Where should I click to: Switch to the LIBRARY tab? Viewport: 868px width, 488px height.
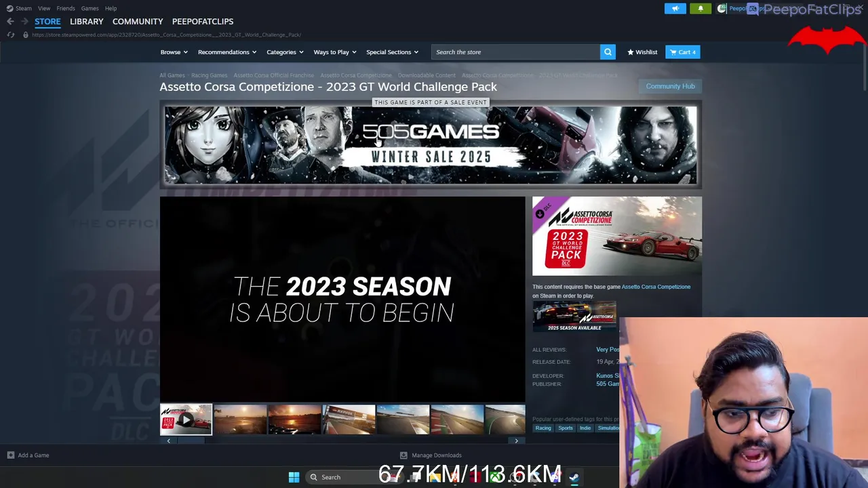click(86, 22)
